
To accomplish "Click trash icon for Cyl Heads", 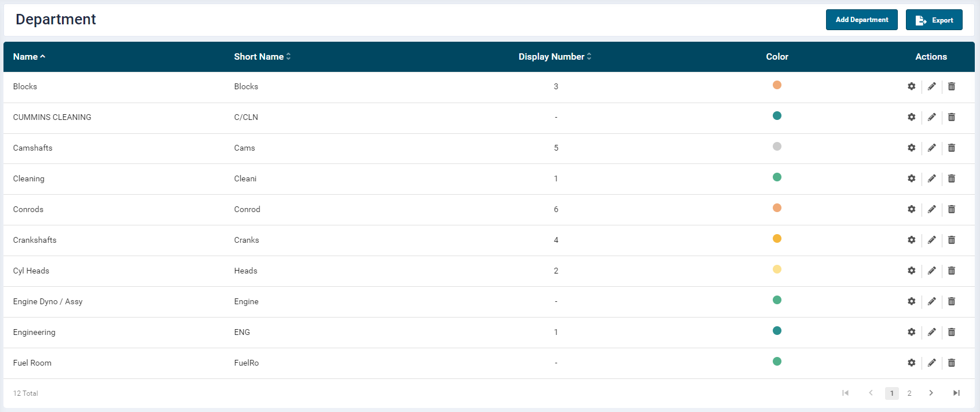I will [951, 271].
